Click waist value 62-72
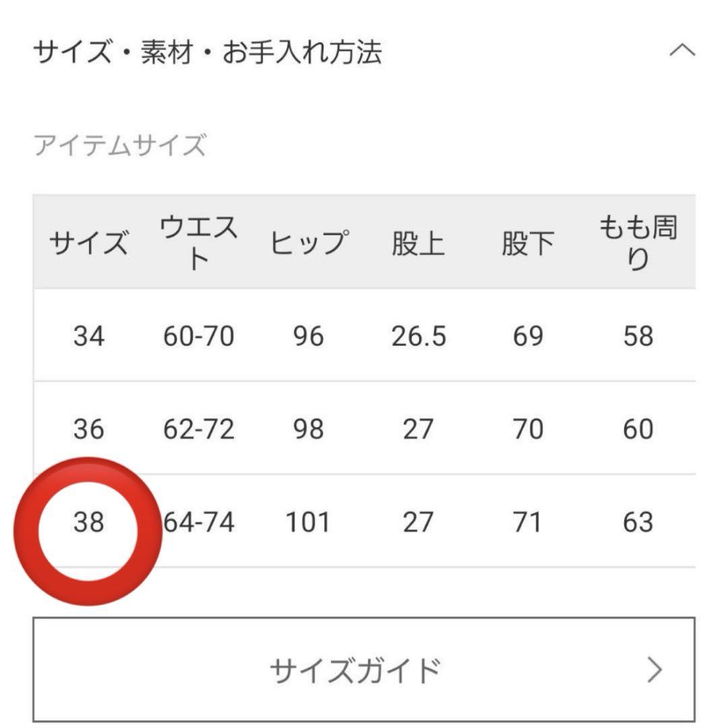Viewport: 728px width, 728px height. click(x=199, y=429)
